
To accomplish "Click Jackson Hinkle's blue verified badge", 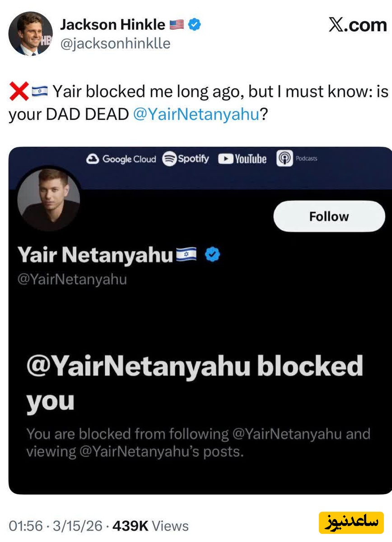I will (195, 25).
